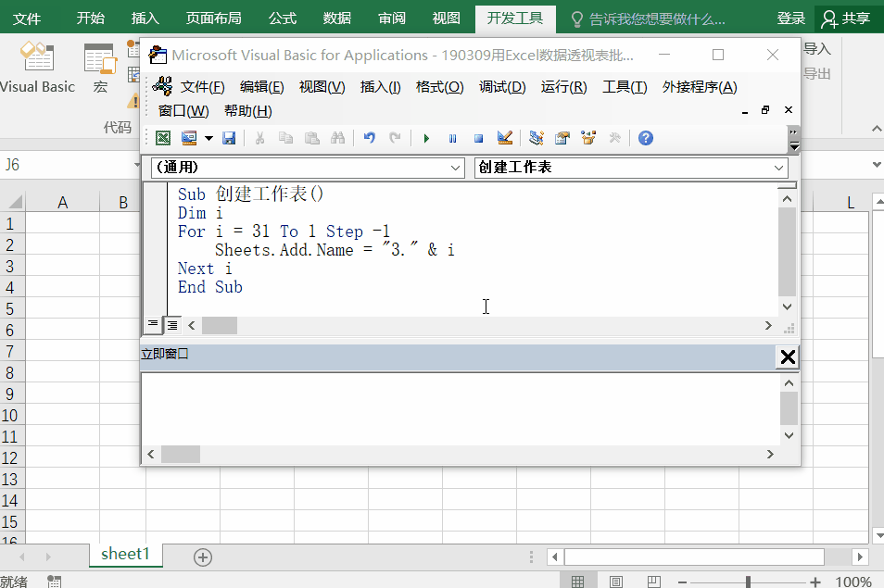The height and width of the screenshot is (588, 884).
Task: Open the 格式(O) menu
Action: (440, 87)
